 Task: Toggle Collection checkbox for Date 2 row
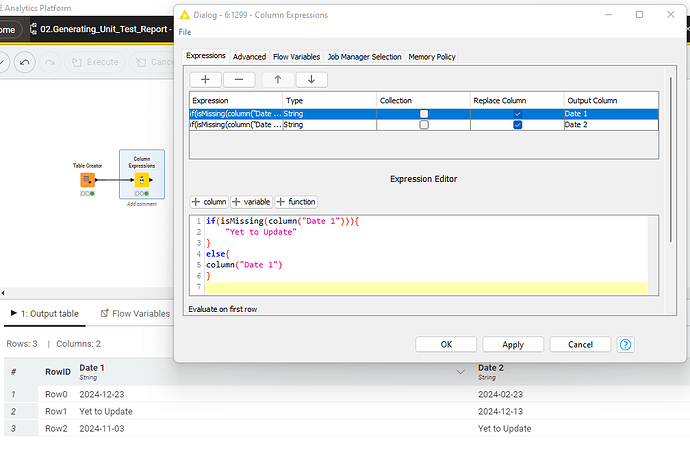[424, 125]
